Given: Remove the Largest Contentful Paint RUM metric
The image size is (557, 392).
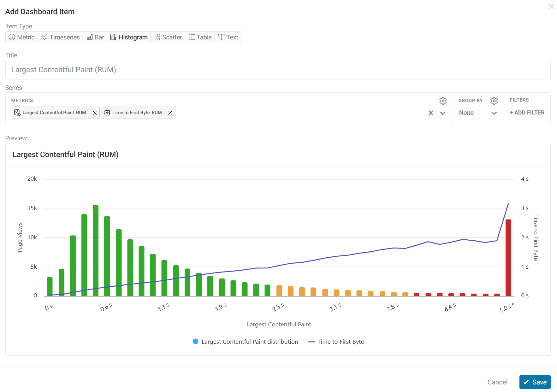Looking at the screenshot, I should pos(95,113).
